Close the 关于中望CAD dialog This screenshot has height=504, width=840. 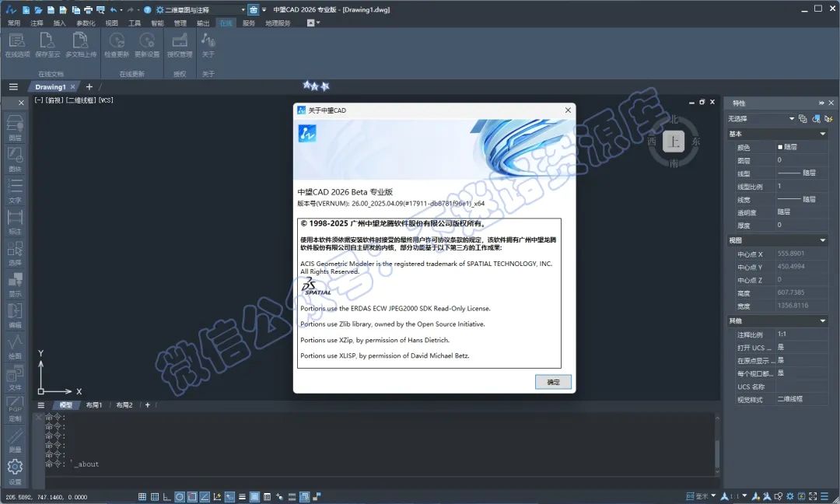click(568, 110)
